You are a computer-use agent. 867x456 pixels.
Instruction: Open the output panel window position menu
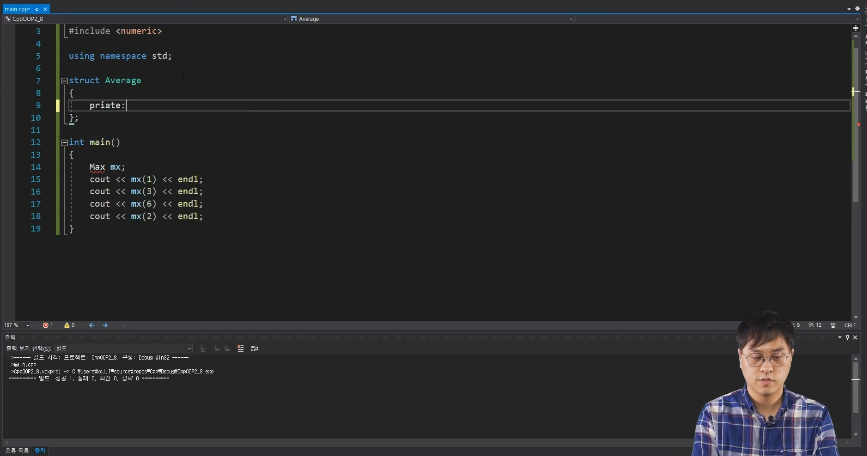(x=839, y=337)
